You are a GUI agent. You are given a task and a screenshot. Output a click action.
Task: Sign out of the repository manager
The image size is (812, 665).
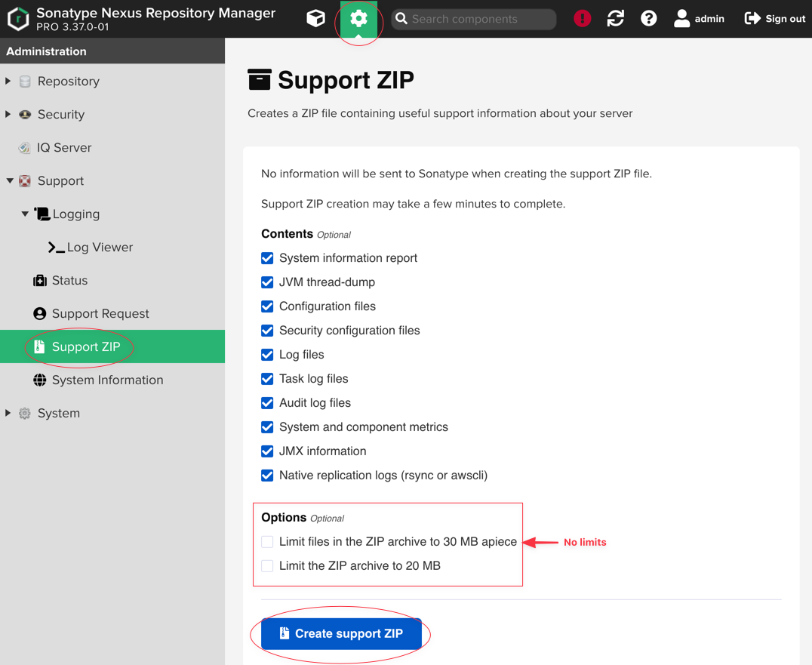click(x=774, y=17)
